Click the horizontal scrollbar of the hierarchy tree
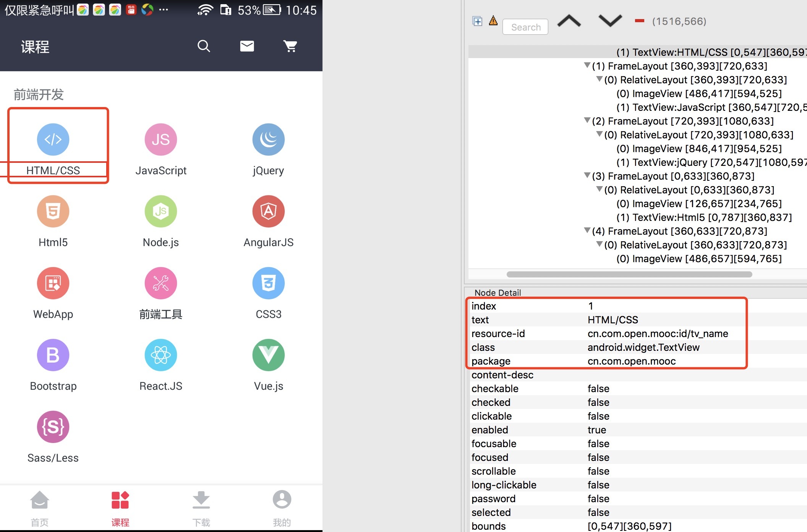807x532 pixels. pos(629,274)
